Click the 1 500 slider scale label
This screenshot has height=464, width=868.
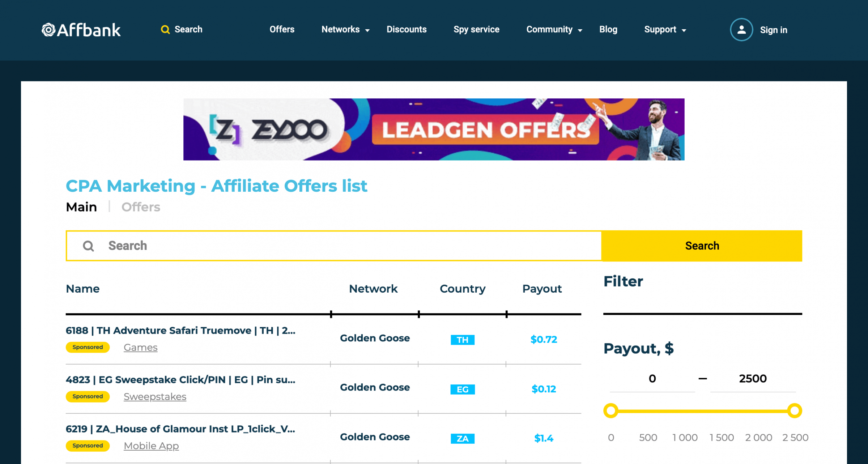tap(722, 438)
